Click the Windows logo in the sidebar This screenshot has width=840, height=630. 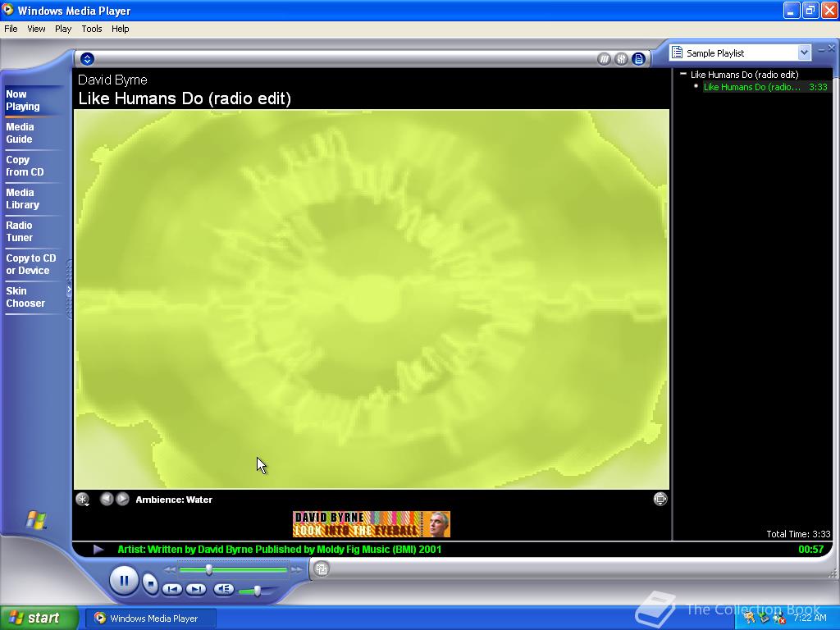[36, 519]
